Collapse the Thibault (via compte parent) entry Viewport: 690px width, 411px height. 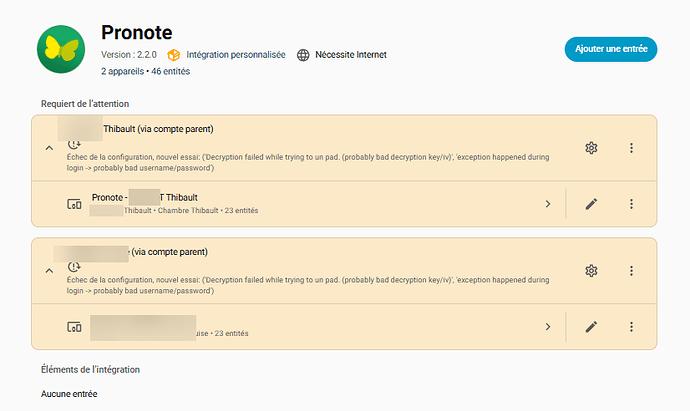click(49, 148)
